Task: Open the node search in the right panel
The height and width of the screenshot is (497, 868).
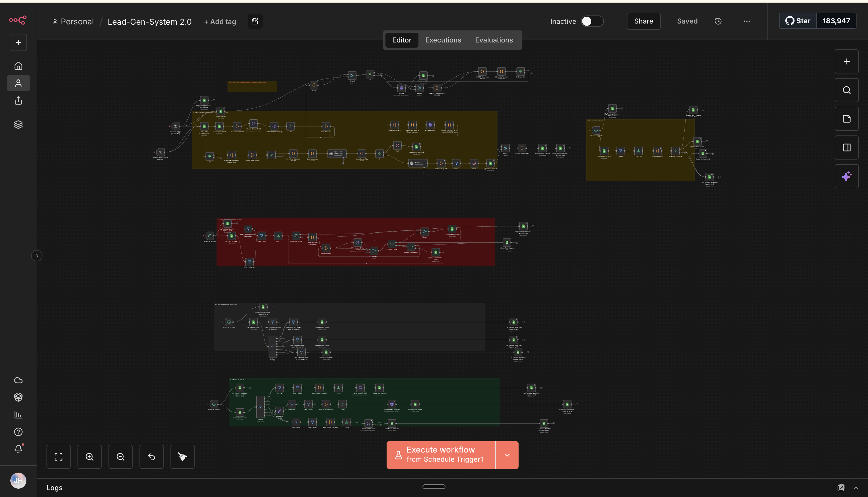Action: tap(847, 90)
